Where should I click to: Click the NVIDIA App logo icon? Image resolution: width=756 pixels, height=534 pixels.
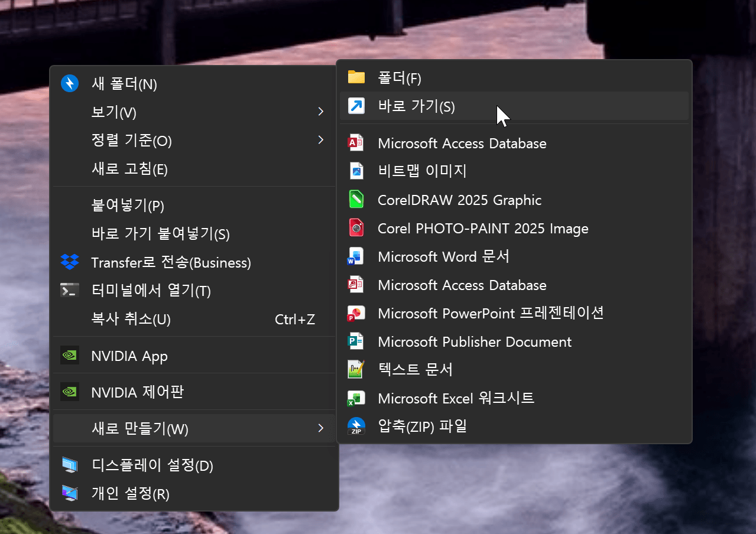point(70,356)
